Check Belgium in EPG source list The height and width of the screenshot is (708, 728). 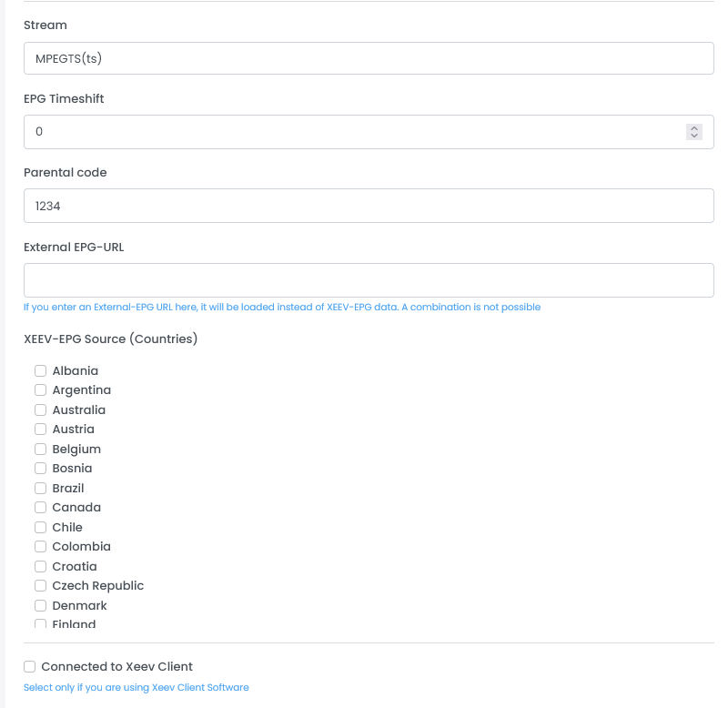pyautogui.click(x=40, y=449)
